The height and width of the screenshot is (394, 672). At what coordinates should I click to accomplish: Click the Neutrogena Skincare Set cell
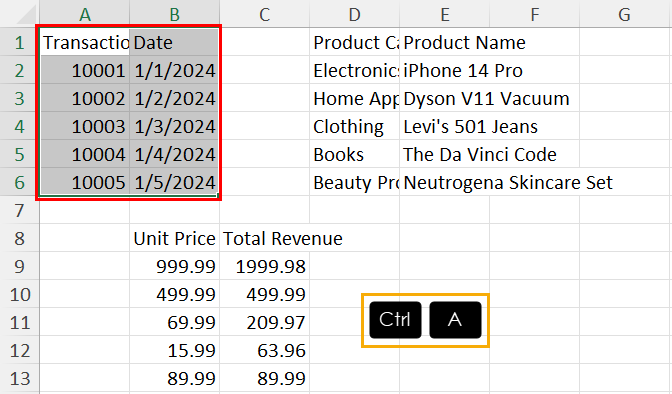(x=444, y=182)
